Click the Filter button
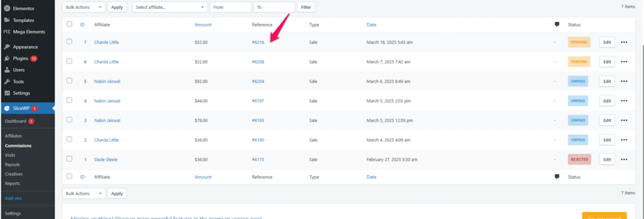Screen dimensions: 644x219 point(306,7)
